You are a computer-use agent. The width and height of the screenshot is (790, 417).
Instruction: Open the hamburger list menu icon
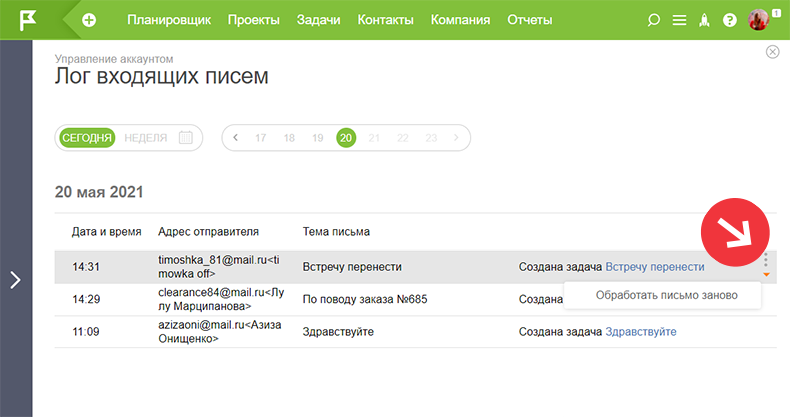click(679, 20)
